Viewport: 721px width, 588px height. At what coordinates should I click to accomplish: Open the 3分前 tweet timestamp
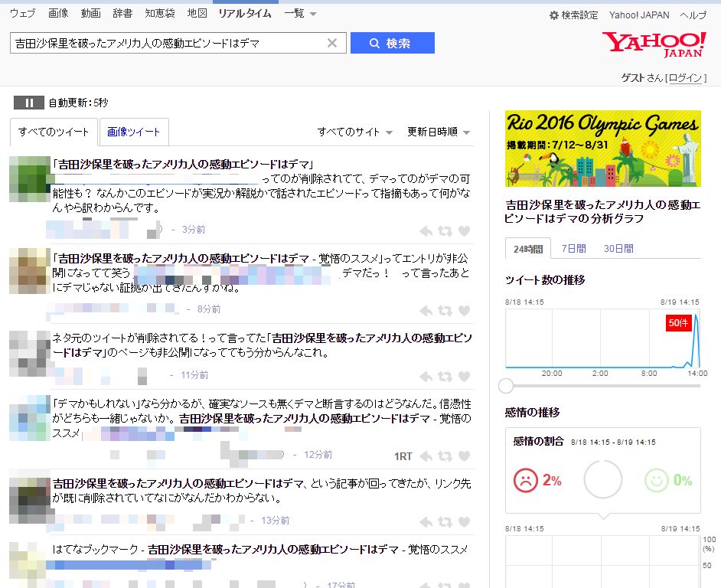(194, 229)
